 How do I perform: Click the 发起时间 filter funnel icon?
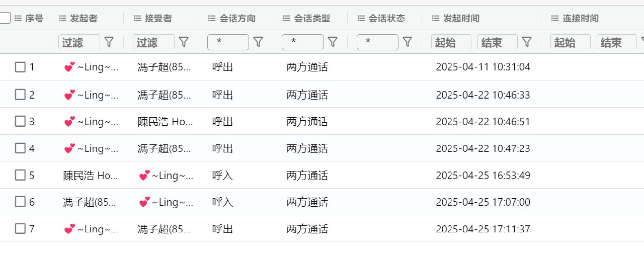[527, 42]
